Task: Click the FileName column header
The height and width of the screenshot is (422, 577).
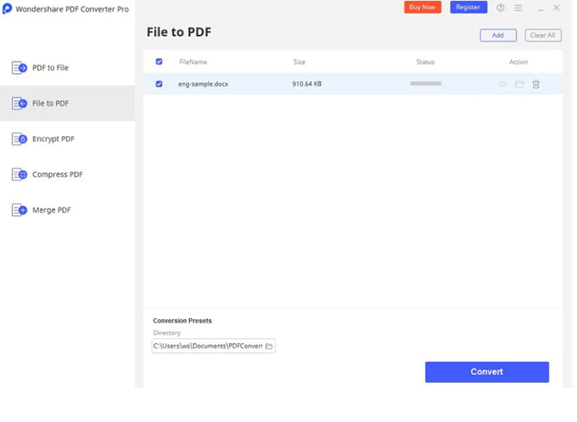Action: pos(193,62)
